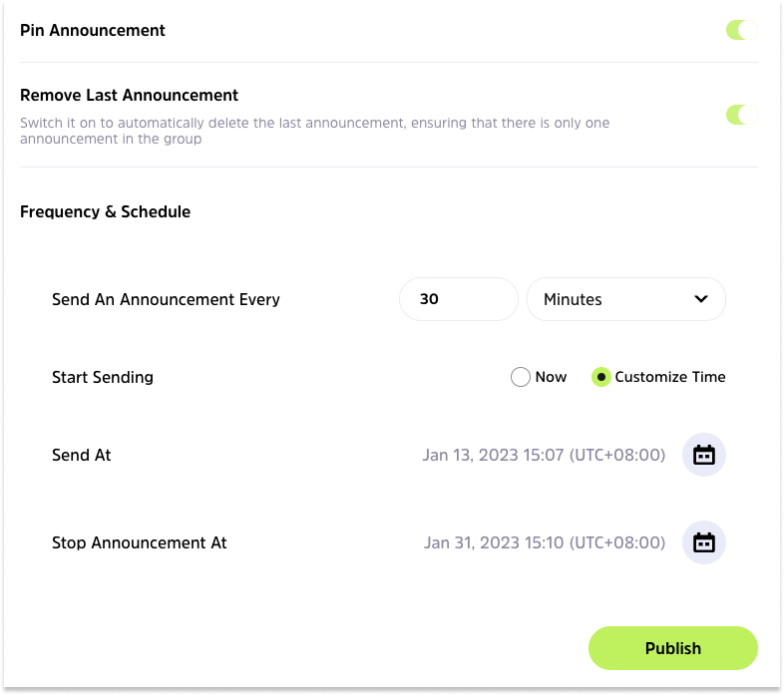Screen dimensions: 784x695
Task: Click the Customize Time option text
Action: pos(670,377)
